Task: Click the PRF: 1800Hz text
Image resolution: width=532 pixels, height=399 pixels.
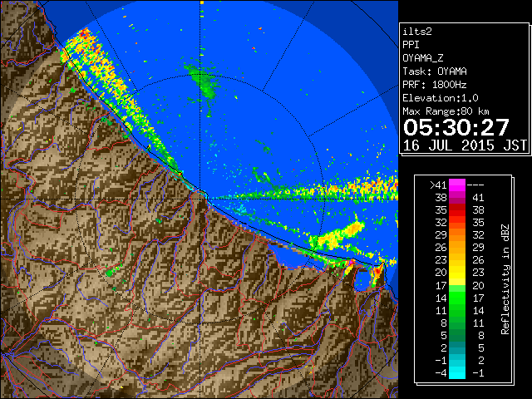Action: coord(435,85)
